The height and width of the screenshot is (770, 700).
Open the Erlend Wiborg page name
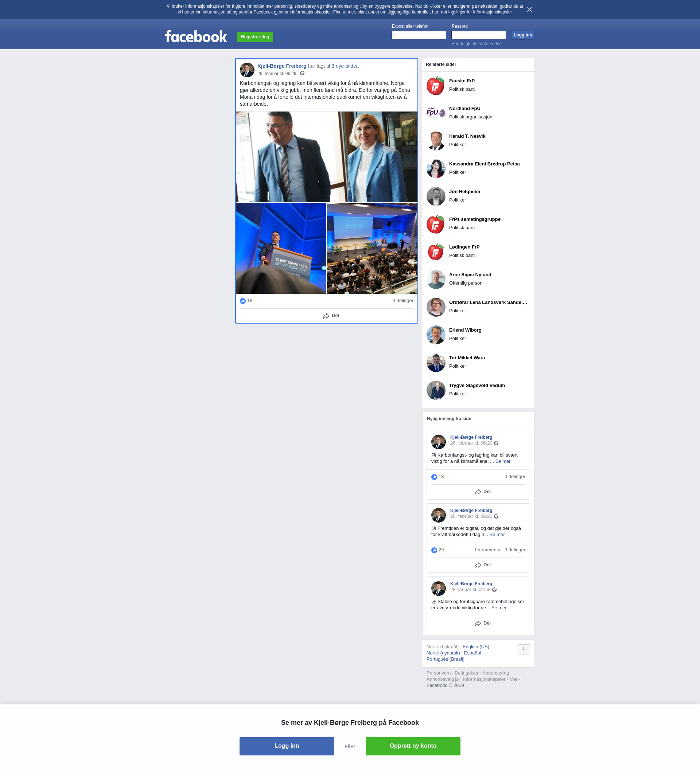(465, 330)
